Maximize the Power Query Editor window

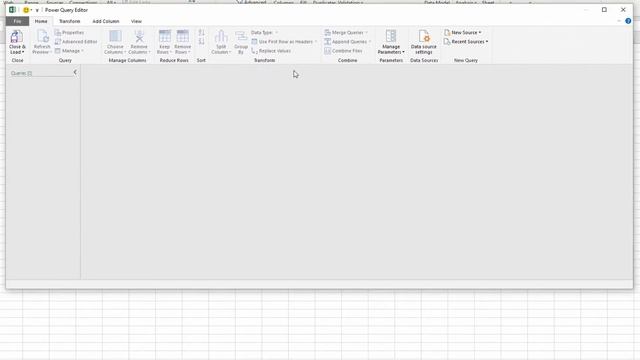tap(604, 10)
